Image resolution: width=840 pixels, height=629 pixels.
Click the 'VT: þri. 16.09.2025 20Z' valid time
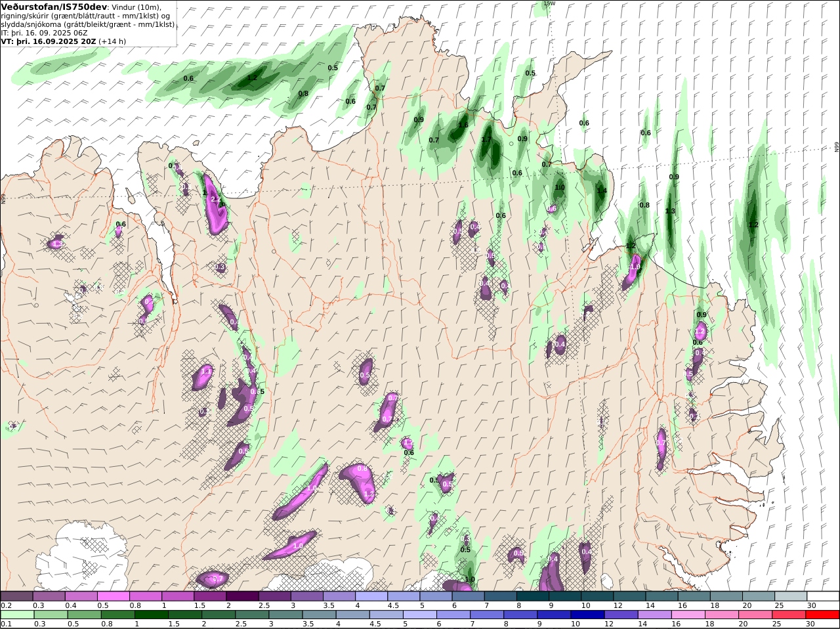(49, 41)
